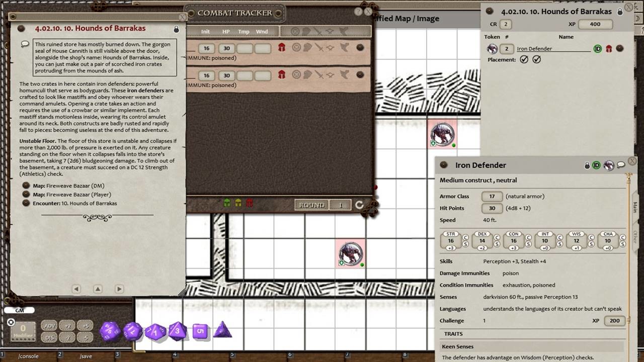Roll the purple d4 die
Viewport: 644px width, 362px height.
click(x=222, y=330)
